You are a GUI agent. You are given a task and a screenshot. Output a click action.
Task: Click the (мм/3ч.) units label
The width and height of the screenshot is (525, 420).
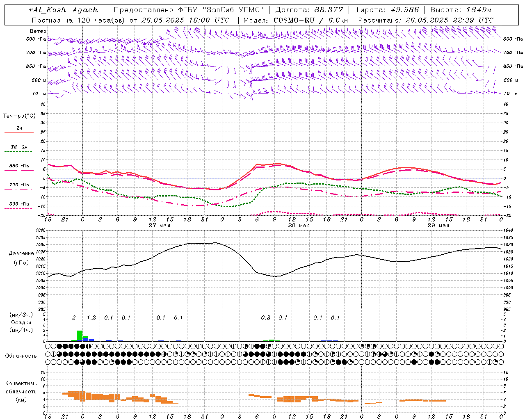[x=21, y=315]
